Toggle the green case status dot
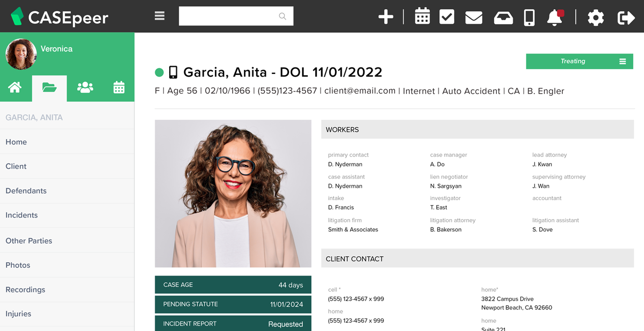Screen dimensions: 644x331 159,72
